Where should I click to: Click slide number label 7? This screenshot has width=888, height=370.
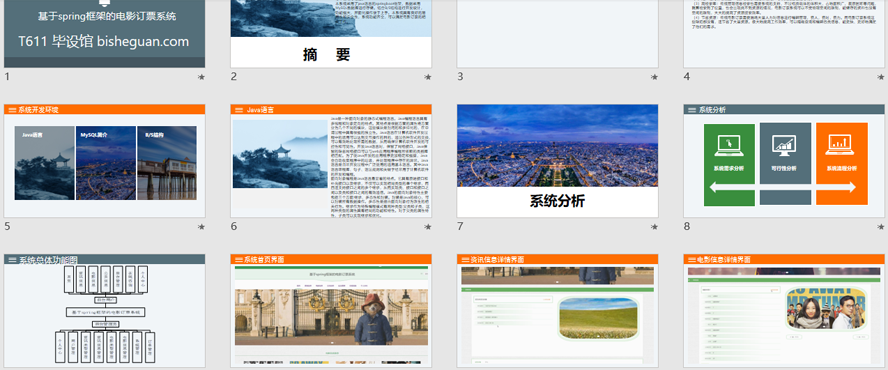pos(460,226)
